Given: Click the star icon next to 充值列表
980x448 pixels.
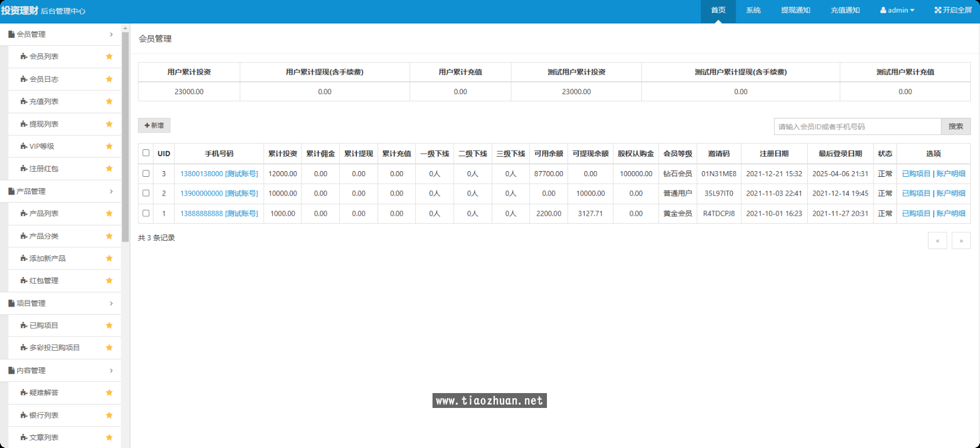Looking at the screenshot, I should [x=109, y=101].
